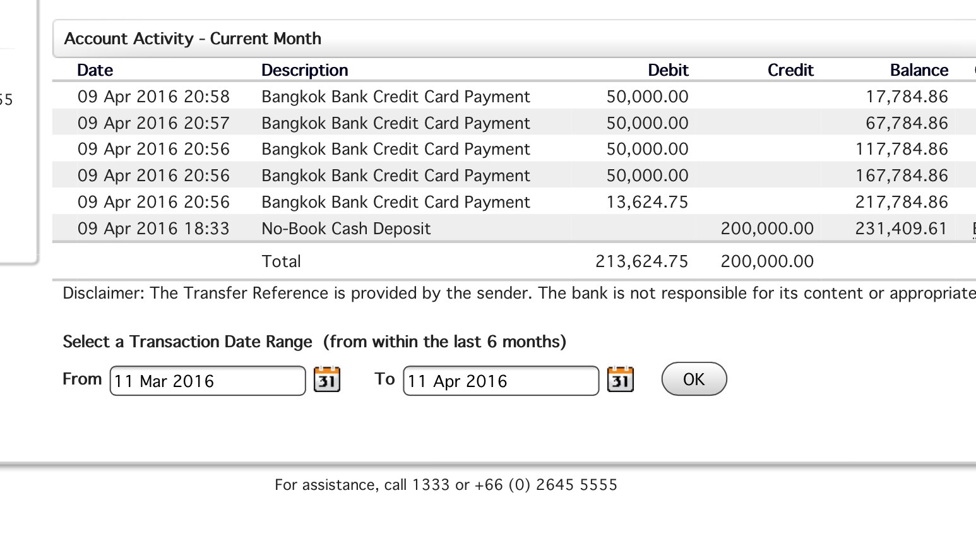976x560 pixels.
Task: Select the date '09 Apr 2016 18:33'
Action: click(x=153, y=229)
